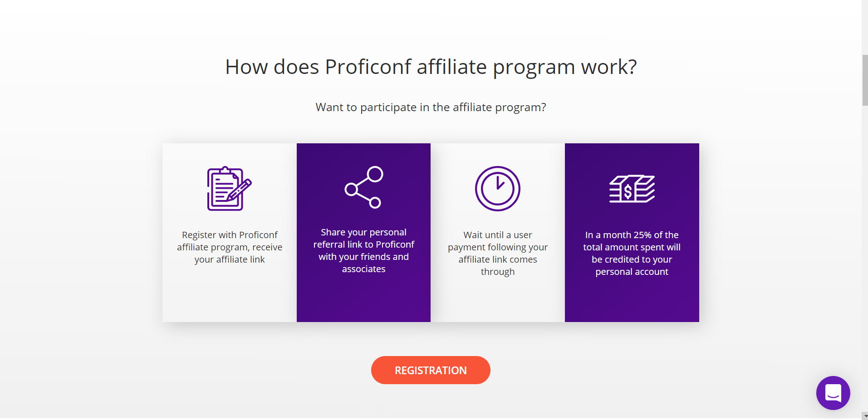This screenshot has height=420, width=868.
Task: Click the scrollbar track below the thumb
Action: coord(865,259)
